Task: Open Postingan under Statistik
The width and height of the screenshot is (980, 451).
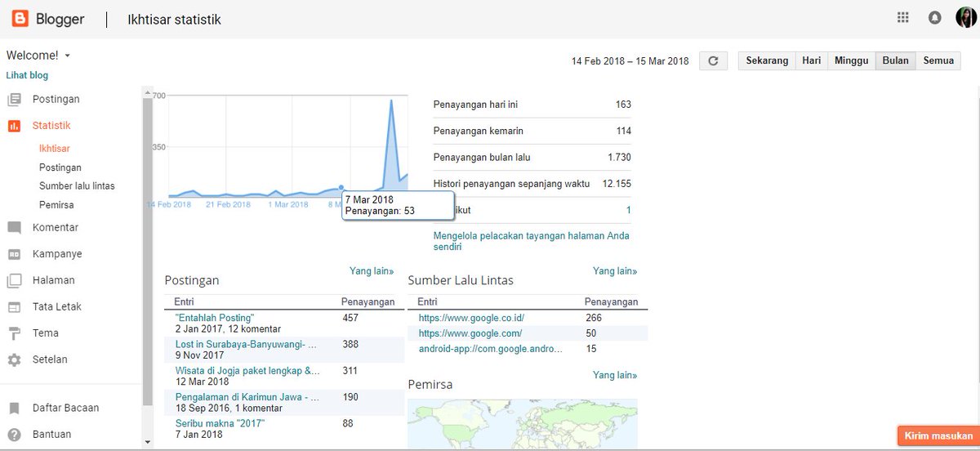Action: (x=60, y=167)
